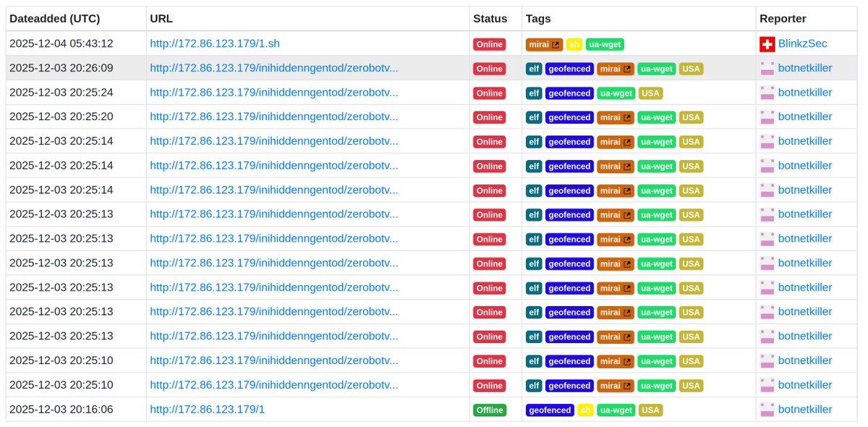The image size is (868, 427).
Task: Select USA tag in 20:25:24 row
Action: pyautogui.click(x=651, y=93)
